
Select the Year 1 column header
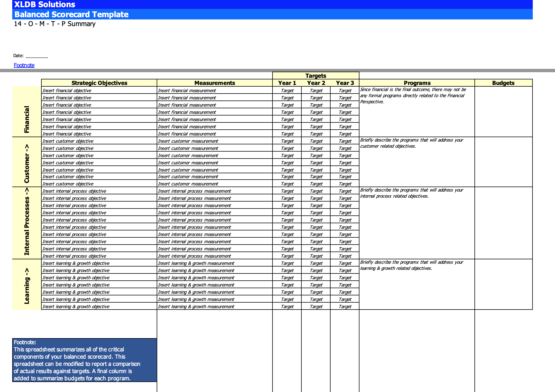coord(287,83)
